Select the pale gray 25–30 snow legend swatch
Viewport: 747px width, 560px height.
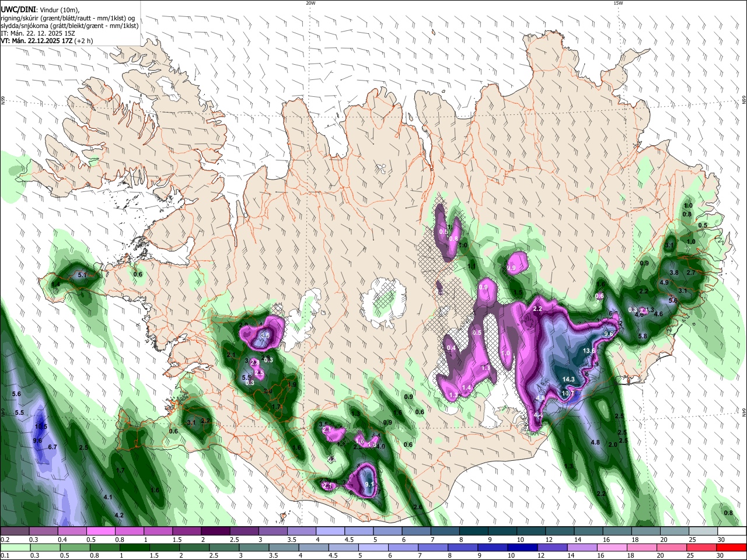[x=703, y=531]
